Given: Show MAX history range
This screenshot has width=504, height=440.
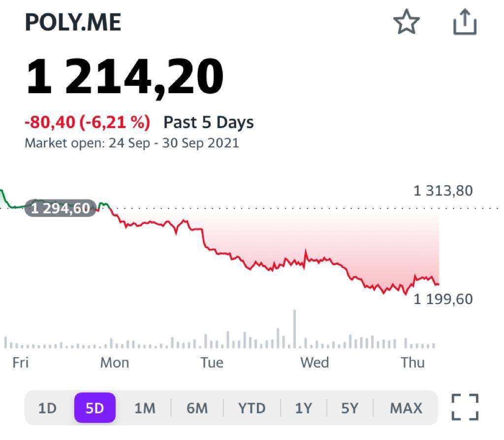Looking at the screenshot, I should point(406,408).
